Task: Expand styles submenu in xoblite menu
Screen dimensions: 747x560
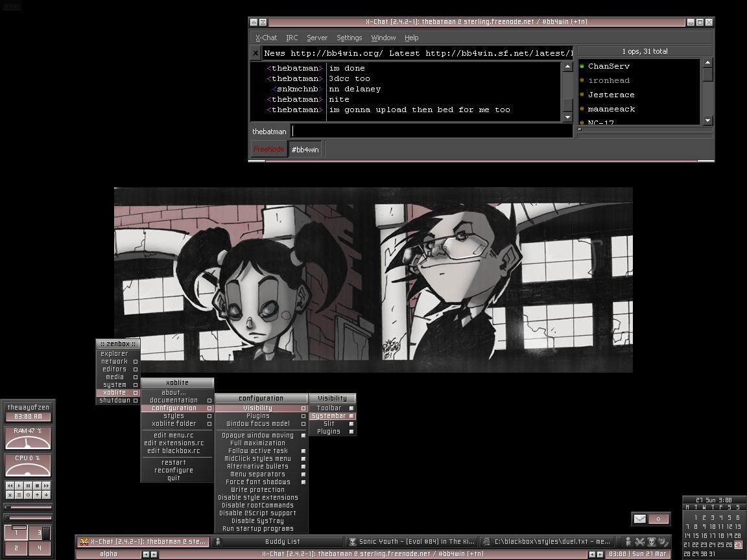Action: (177, 416)
